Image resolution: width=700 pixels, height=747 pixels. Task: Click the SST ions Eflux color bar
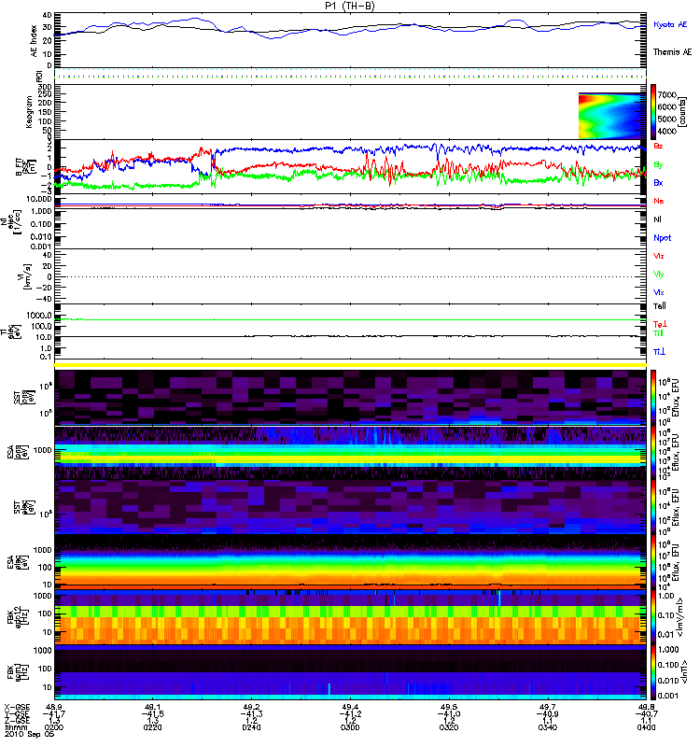click(653, 398)
